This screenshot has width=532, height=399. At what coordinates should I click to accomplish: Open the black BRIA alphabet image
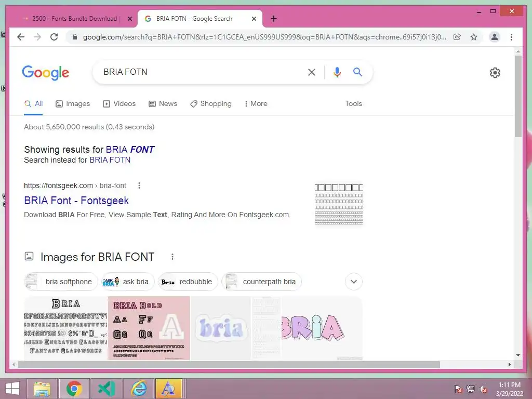(x=66, y=328)
